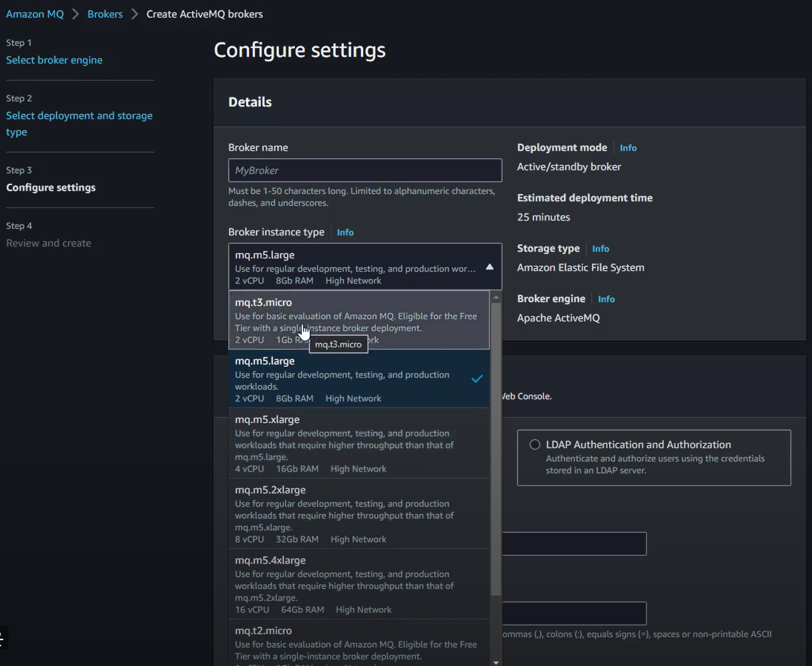
Task: Click scroll up arrow of dropdown list
Action: (496, 297)
